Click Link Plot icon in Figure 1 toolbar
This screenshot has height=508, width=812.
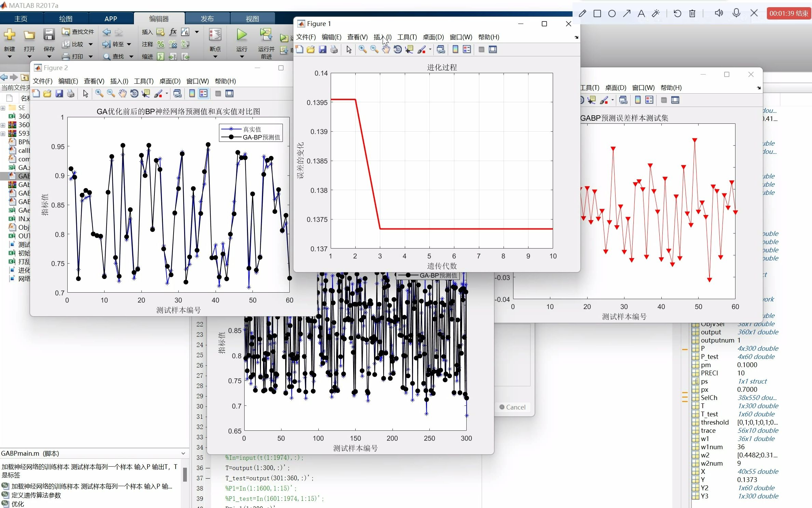click(x=441, y=50)
